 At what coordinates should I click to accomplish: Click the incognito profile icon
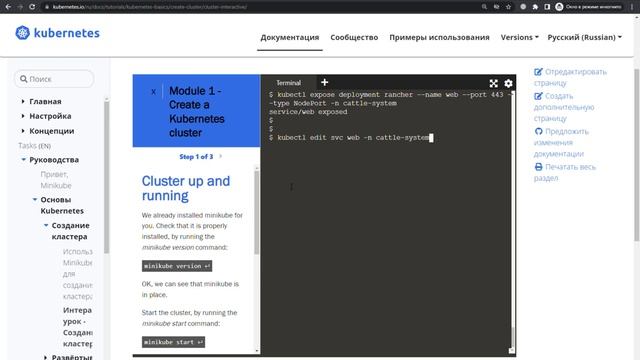click(559, 7)
